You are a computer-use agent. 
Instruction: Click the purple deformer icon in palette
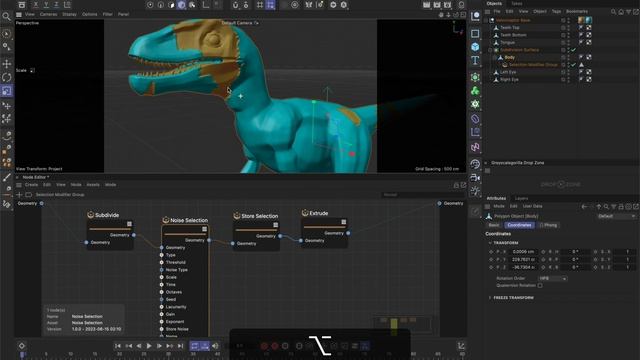coord(475,119)
